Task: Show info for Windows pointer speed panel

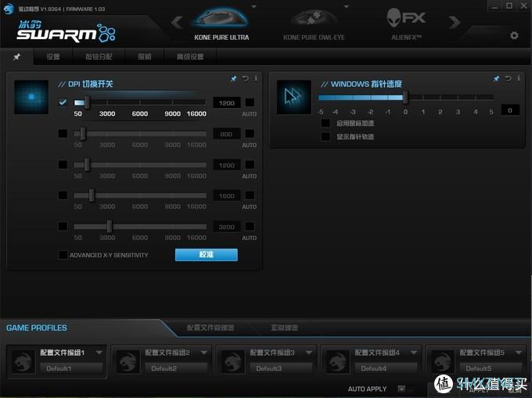Action: coord(519,79)
